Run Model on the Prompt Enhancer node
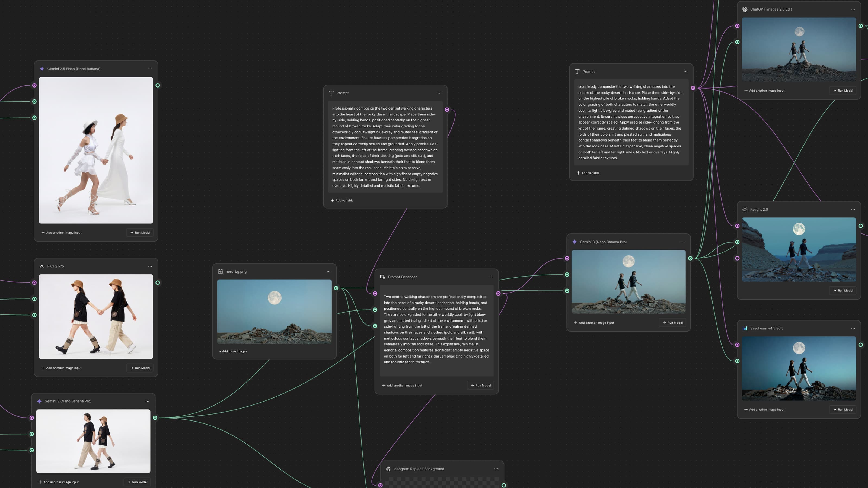 point(480,385)
